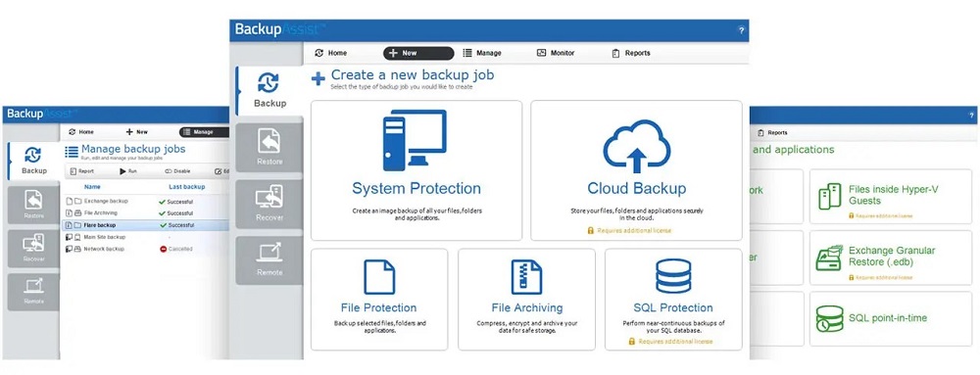
Task: Select the Main Site backup job row
Action: [146, 237]
